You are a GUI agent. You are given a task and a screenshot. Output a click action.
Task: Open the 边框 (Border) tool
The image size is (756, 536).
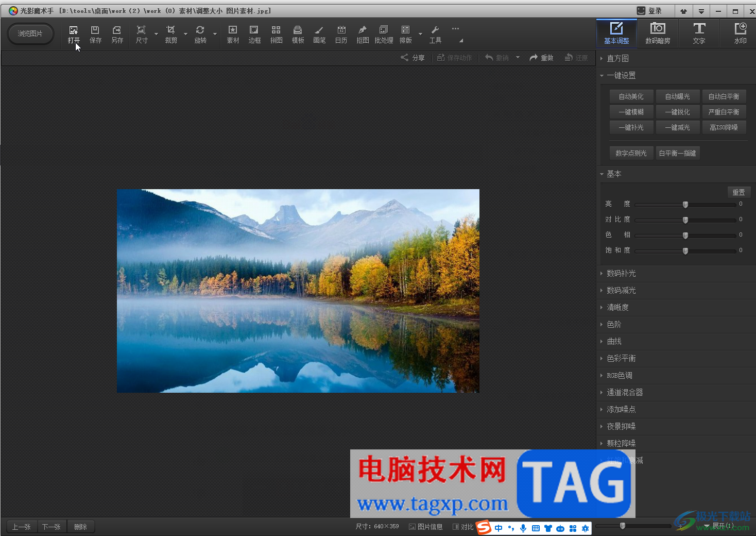click(x=254, y=34)
